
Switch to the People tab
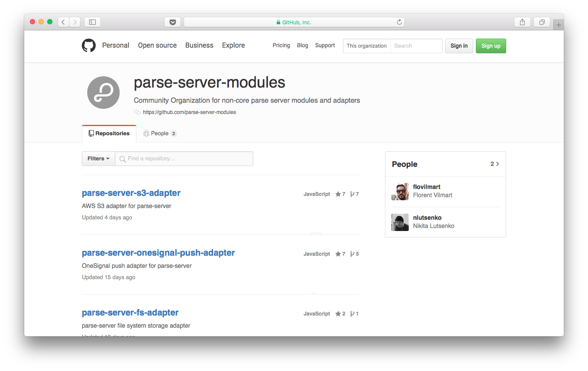pyautogui.click(x=160, y=133)
